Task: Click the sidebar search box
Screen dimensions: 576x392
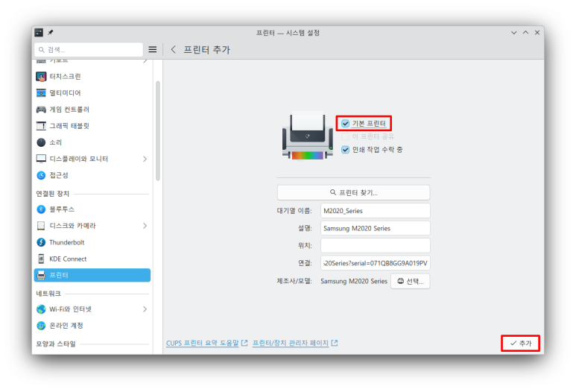Action: pyautogui.click(x=89, y=50)
